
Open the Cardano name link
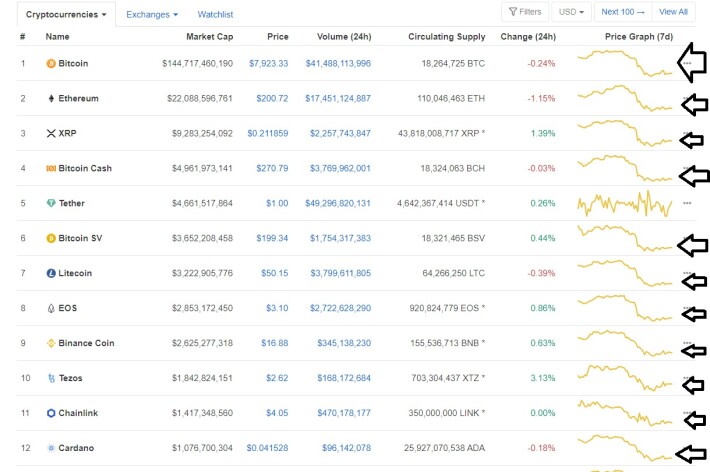[76, 448]
